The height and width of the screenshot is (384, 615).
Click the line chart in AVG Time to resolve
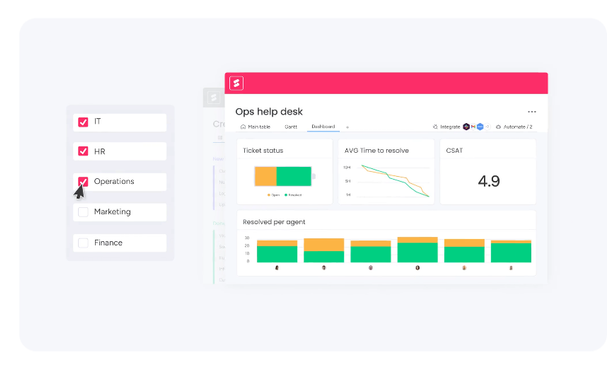395,181
